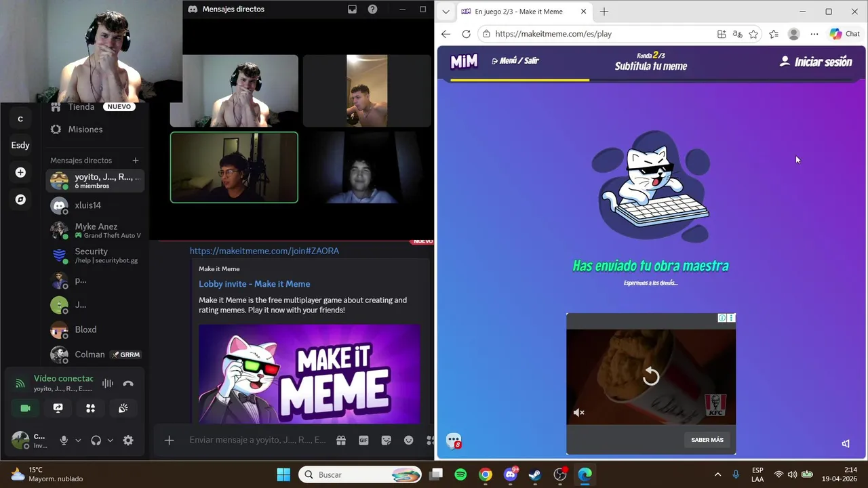This screenshot has width=868, height=488.
Task: Open Steam from the taskbar
Action: click(535, 474)
